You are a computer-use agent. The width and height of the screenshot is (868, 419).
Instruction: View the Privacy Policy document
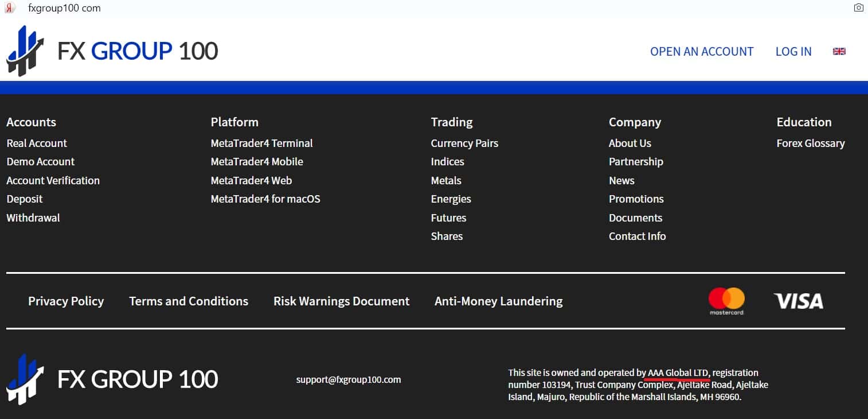click(66, 301)
